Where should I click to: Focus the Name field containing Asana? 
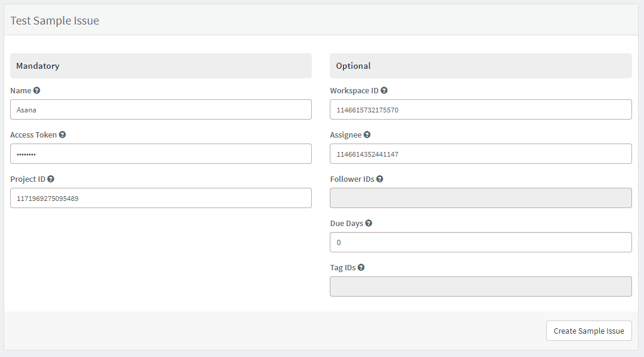161,109
